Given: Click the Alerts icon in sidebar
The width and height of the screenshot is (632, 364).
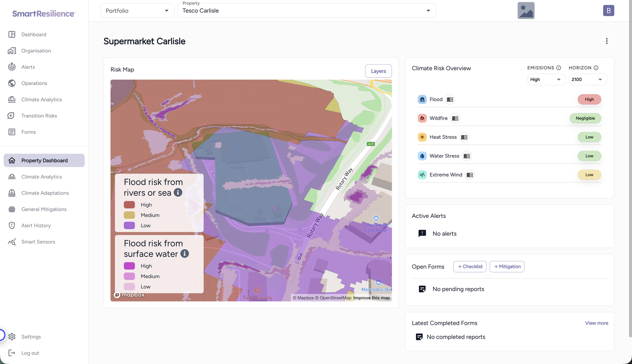Looking at the screenshot, I should (x=12, y=67).
